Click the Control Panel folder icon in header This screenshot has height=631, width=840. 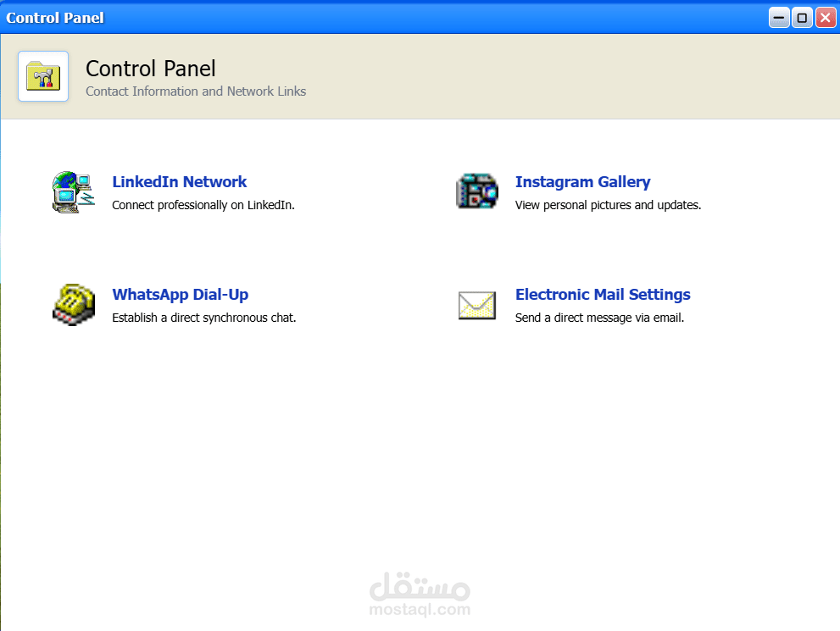coord(43,76)
